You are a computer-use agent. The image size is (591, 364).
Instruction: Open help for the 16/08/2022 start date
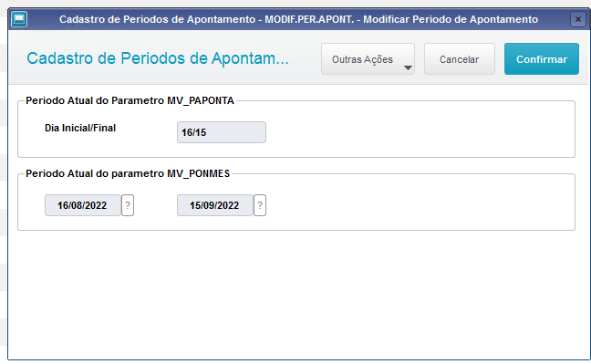pyautogui.click(x=128, y=205)
